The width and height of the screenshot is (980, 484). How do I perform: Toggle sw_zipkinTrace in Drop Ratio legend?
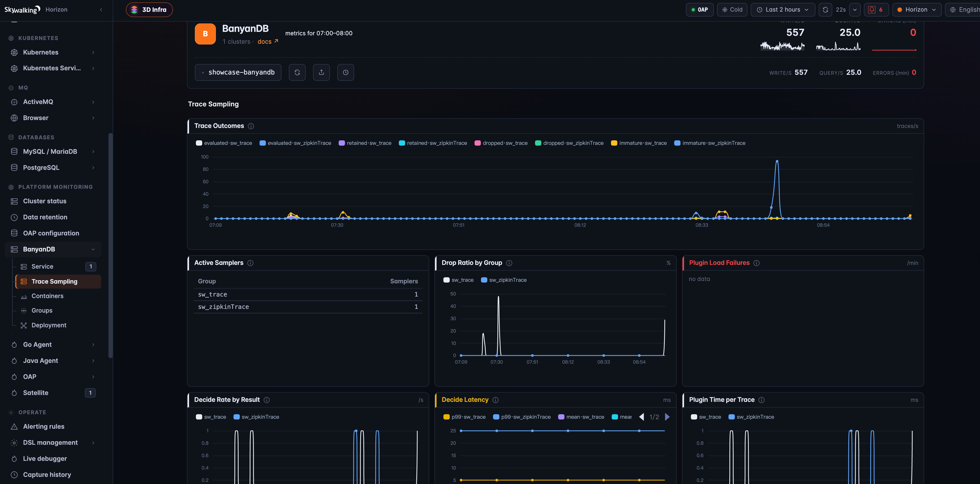[x=504, y=280]
